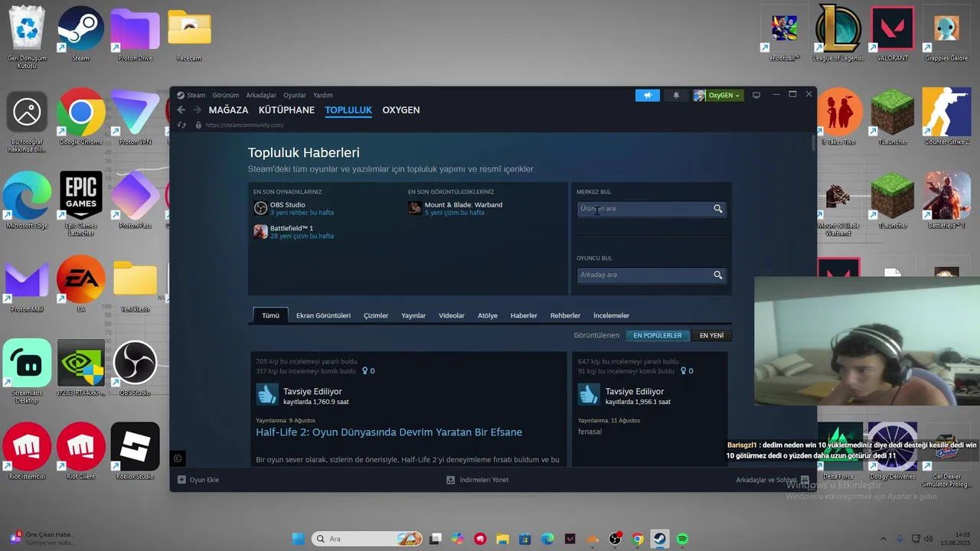
Task: Click magnifier in Arkadaş ara field
Action: 718,275
